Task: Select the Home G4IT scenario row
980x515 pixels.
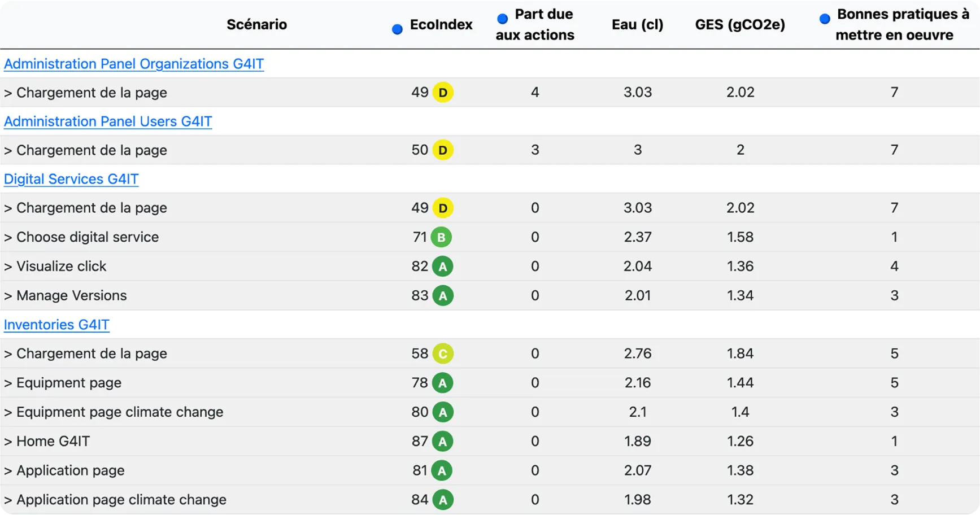Action: pos(490,441)
